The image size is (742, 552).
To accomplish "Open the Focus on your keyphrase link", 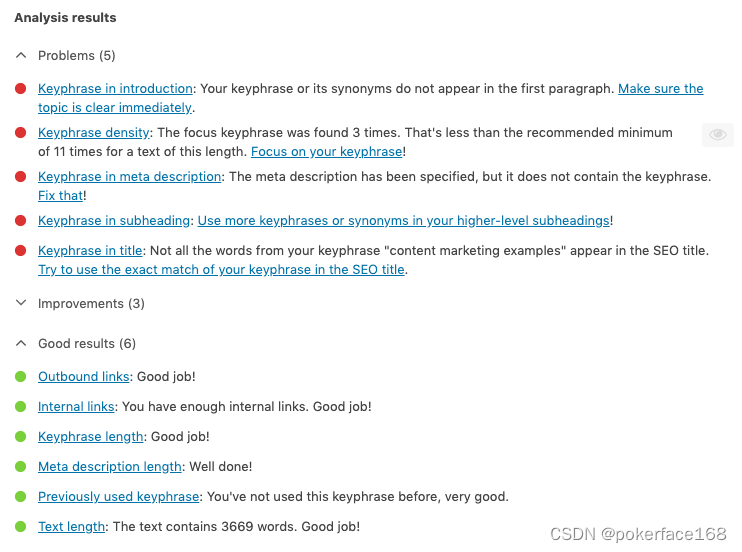I will point(327,151).
